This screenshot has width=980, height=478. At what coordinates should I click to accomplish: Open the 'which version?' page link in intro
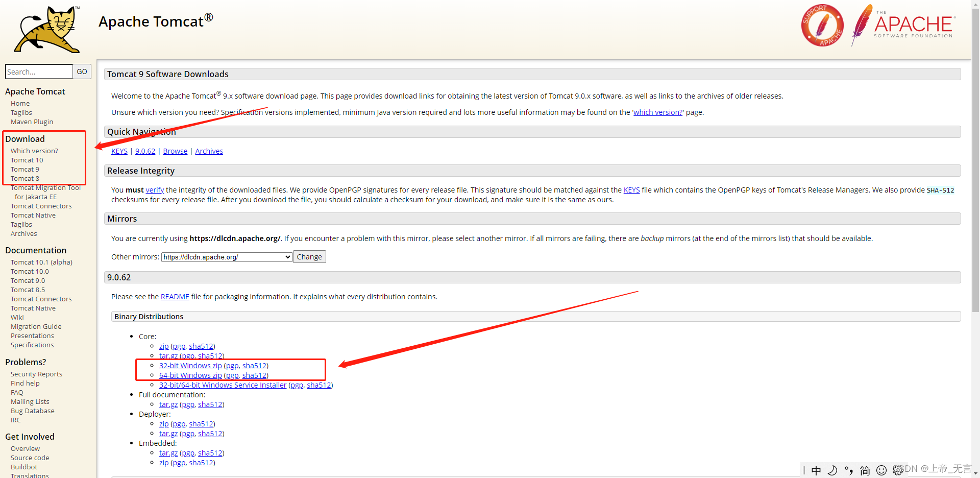[658, 112]
